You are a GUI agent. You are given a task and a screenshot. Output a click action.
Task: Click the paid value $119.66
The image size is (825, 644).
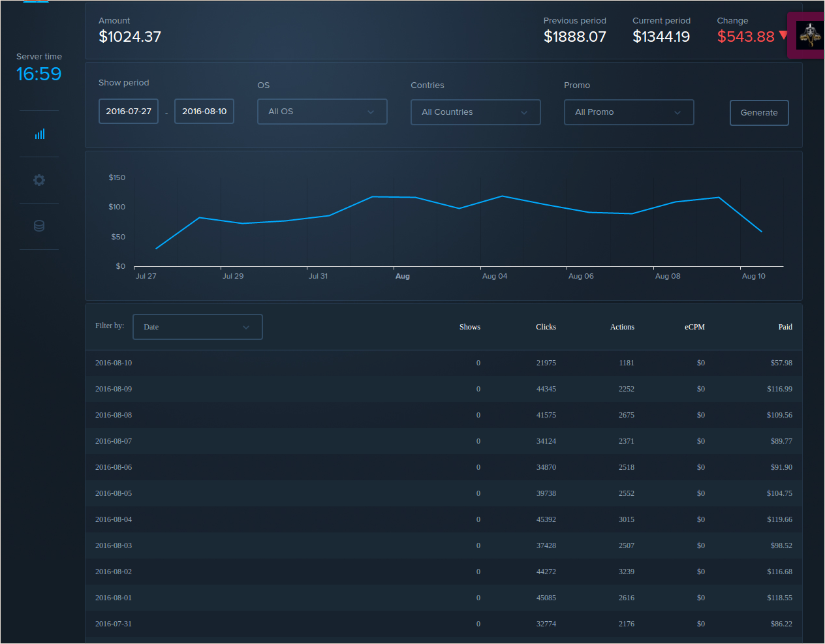(x=779, y=519)
